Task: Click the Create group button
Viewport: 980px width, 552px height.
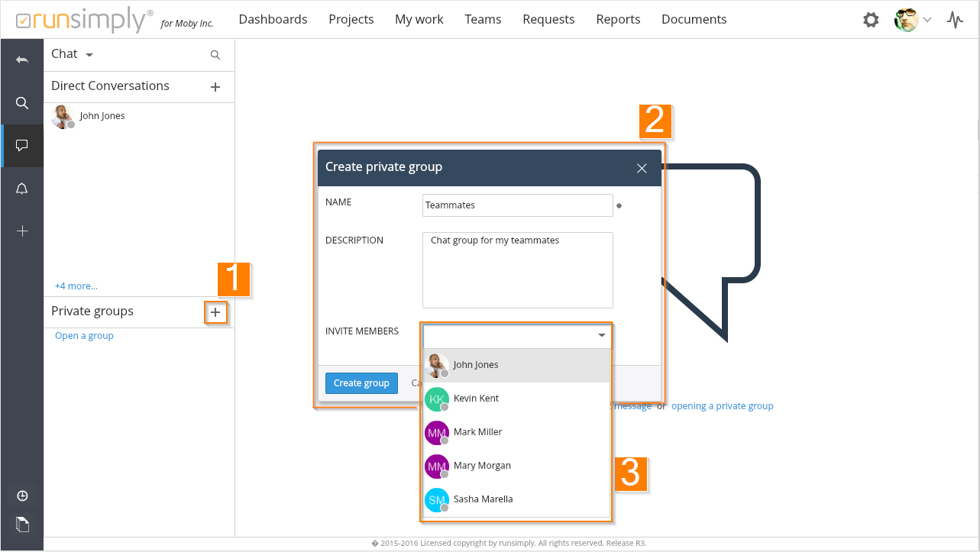Action: pos(361,383)
